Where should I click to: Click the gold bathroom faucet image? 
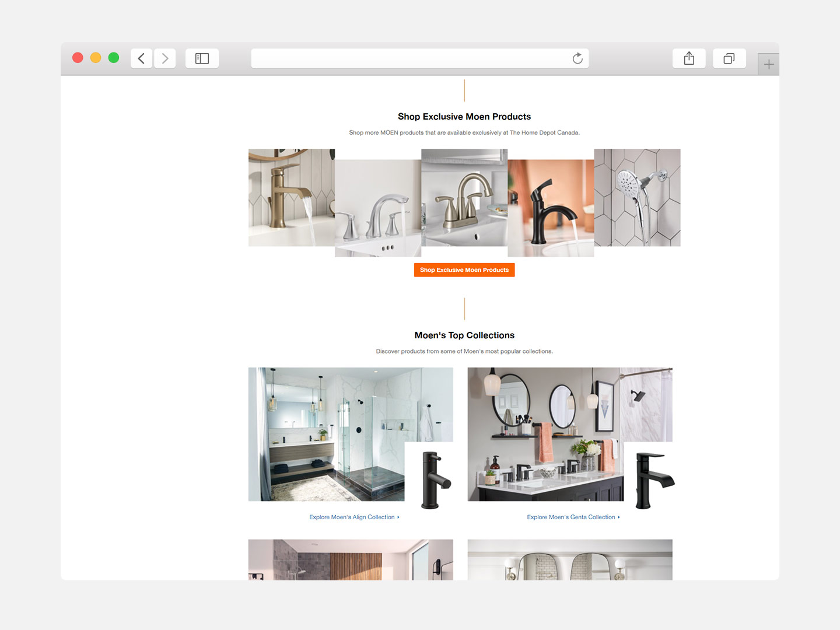292,198
